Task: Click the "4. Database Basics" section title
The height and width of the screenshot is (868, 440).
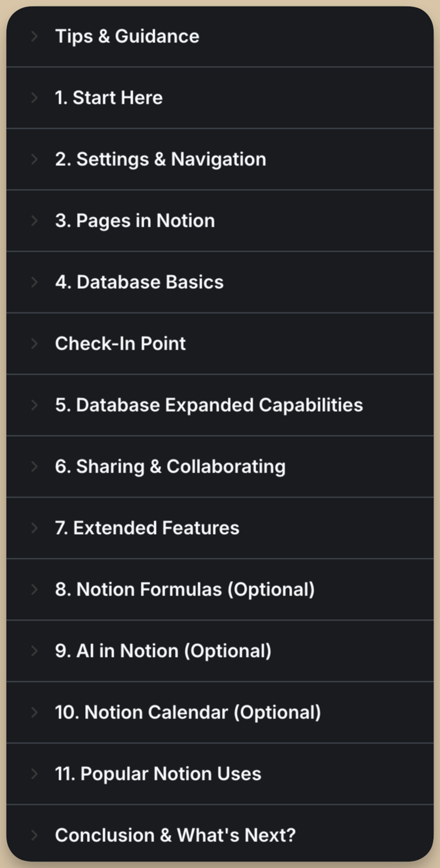Action: (139, 282)
